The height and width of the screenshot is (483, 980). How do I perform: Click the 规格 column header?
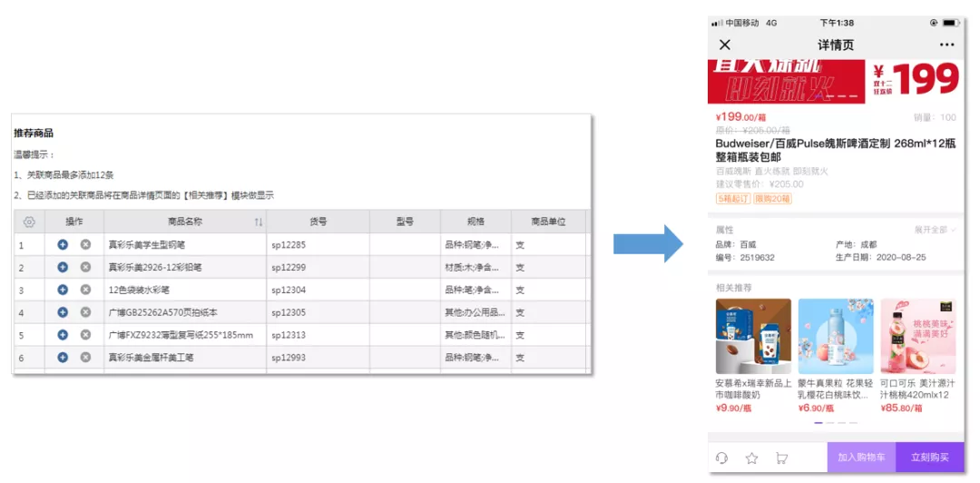[x=475, y=222]
